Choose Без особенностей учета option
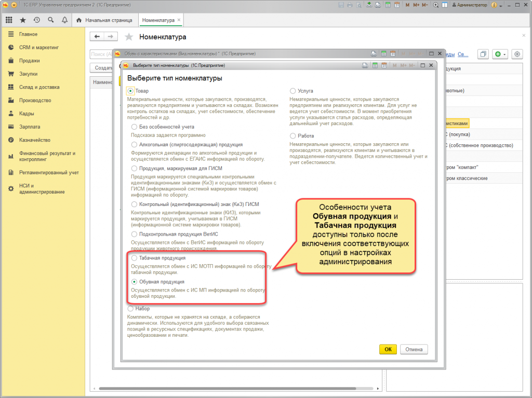Viewport: 532px width, 398px height. [135, 127]
